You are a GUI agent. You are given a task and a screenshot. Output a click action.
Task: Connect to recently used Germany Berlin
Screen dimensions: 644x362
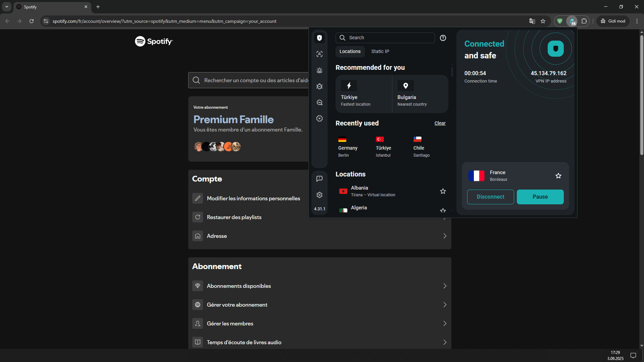348,147
